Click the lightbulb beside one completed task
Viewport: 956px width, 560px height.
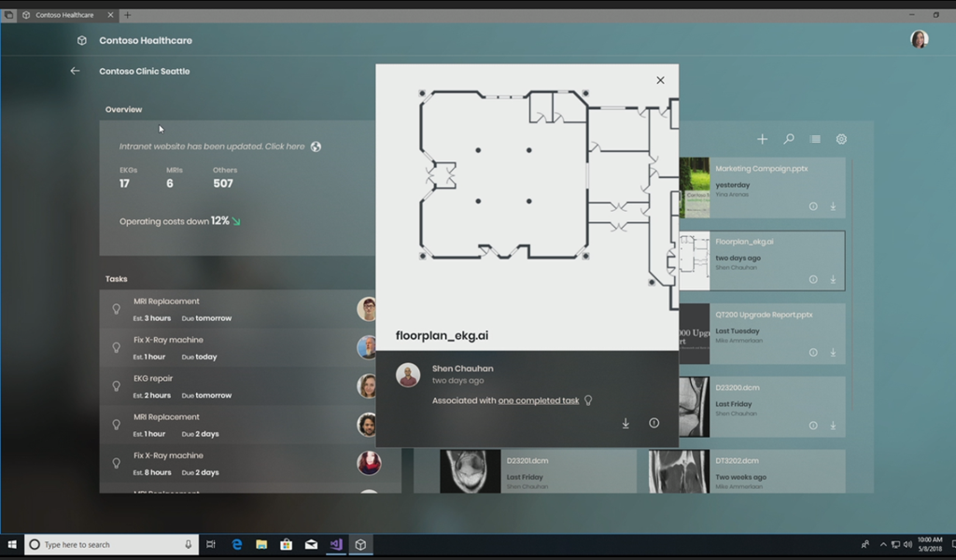[588, 400]
